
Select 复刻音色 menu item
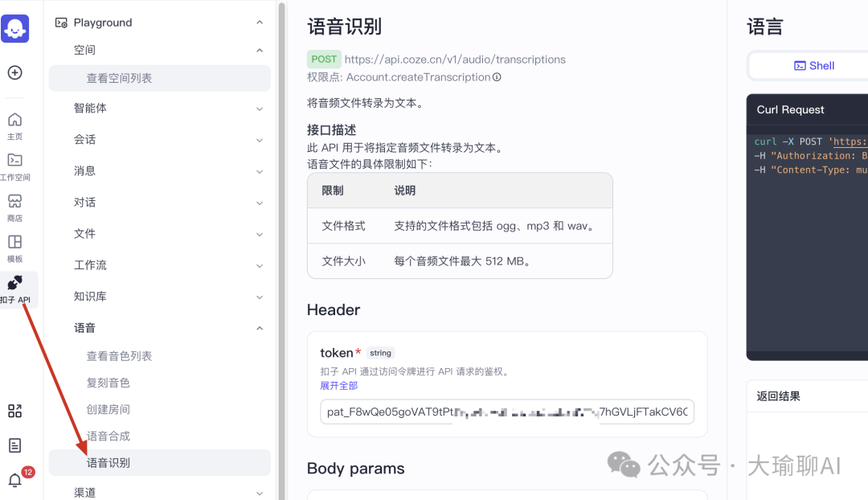click(x=108, y=383)
